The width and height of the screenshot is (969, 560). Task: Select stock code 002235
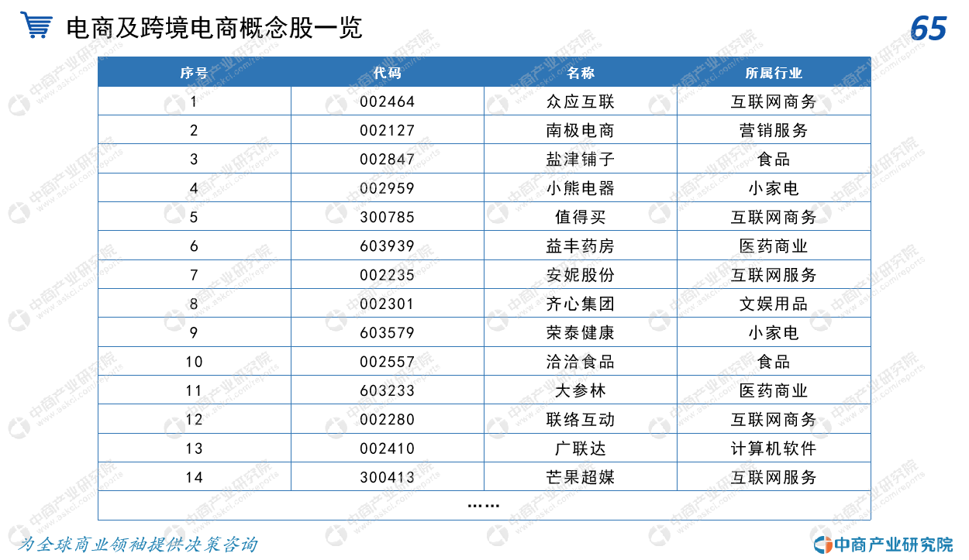(x=387, y=275)
